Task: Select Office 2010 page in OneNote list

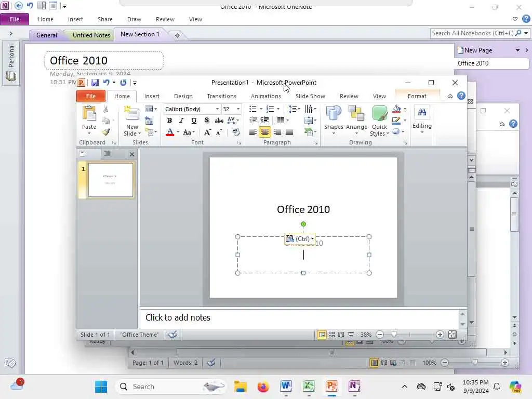Action: tap(491, 63)
